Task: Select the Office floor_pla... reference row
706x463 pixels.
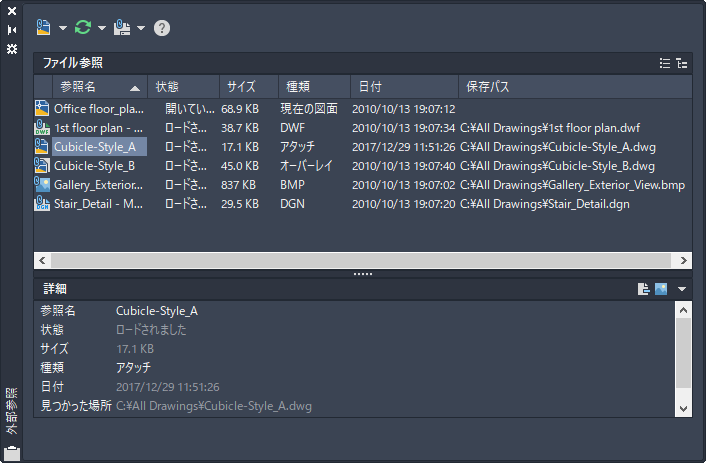Action: click(x=363, y=109)
